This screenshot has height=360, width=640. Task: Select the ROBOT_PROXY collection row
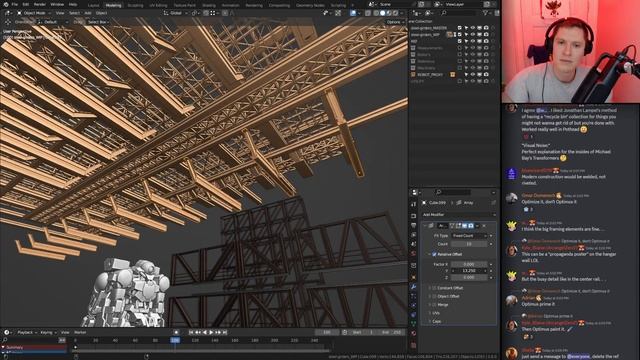coord(430,75)
